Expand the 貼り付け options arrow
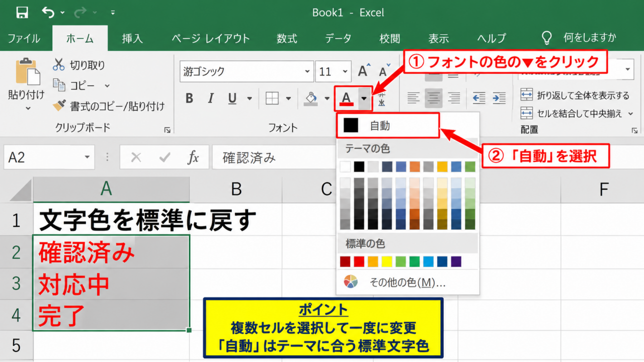Image resolution: width=644 pixels, height=362 pixels. [28, 108]
